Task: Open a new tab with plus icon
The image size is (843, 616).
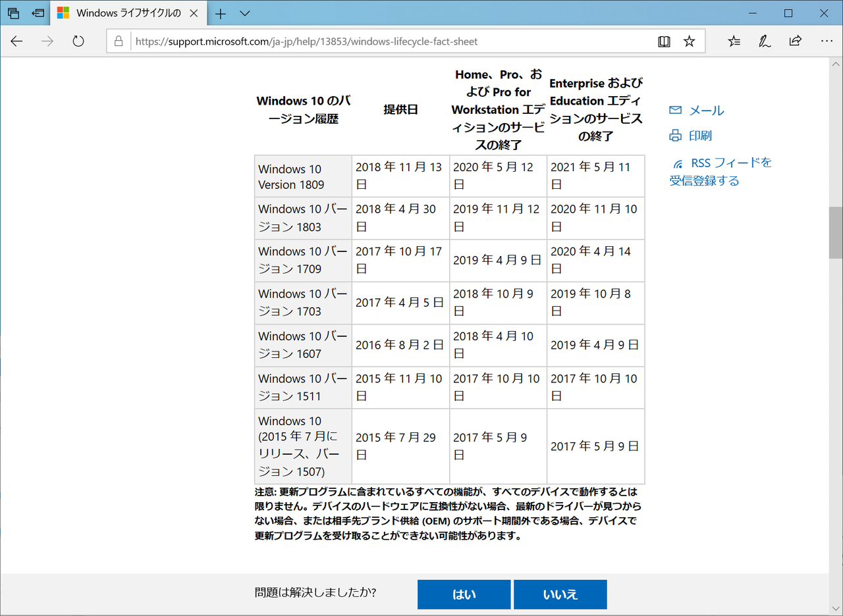Action: tap(221, 13)
